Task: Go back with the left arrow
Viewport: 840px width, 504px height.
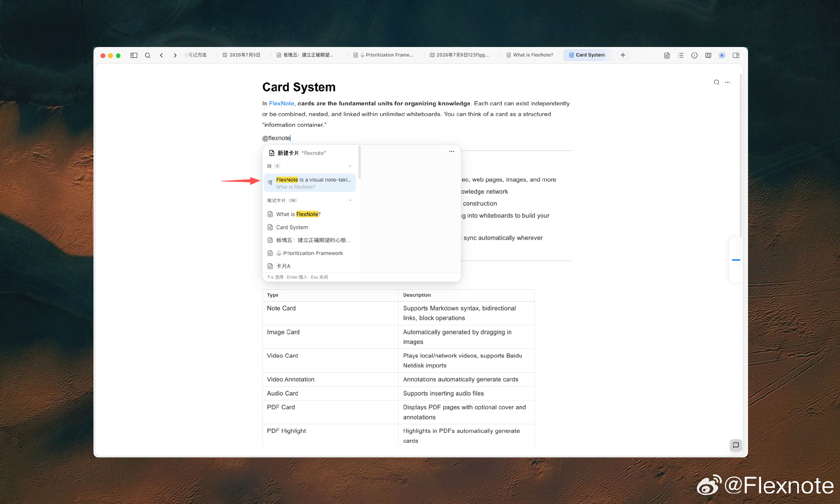Action: click(161, 55)
